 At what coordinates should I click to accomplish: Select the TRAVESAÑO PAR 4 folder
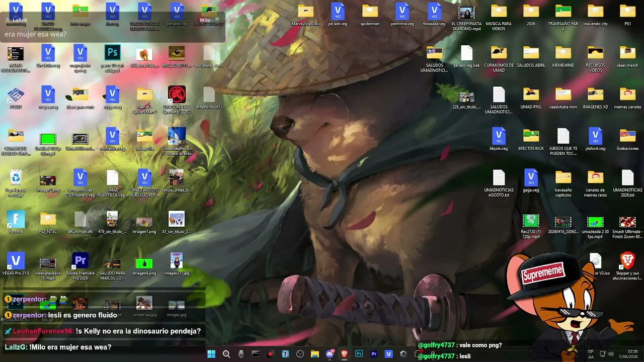[x=563, y=17]
